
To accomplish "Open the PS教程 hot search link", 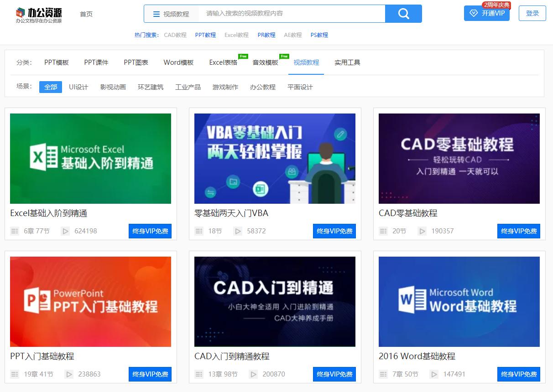I will tap(319, 35).
